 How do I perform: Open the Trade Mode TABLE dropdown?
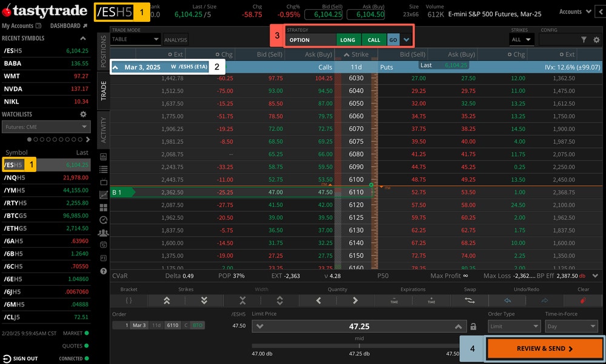coord(135,39)
